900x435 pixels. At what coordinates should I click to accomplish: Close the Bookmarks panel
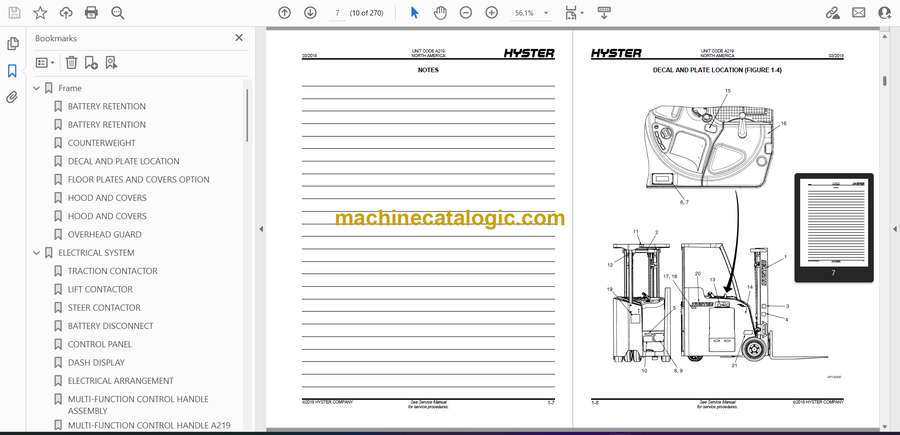pyautogui.click(x=239, y=38)
